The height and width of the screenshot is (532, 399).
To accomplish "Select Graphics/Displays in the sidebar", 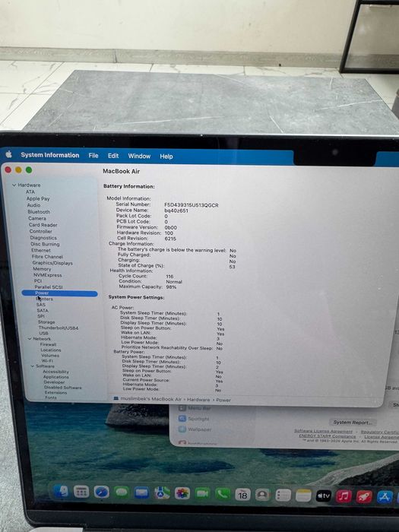I will [52, 263].
